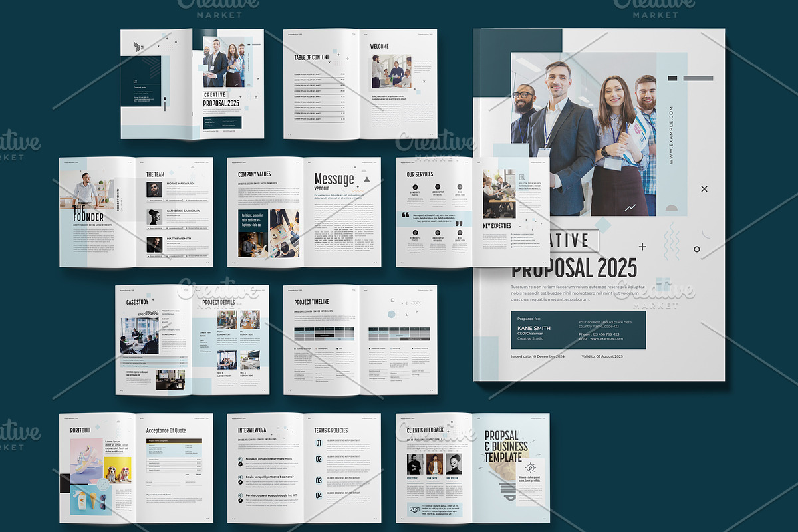Click the "CASE STUDY" heading
The width and height of the screenshot is (798, 532).
point(138,303)
